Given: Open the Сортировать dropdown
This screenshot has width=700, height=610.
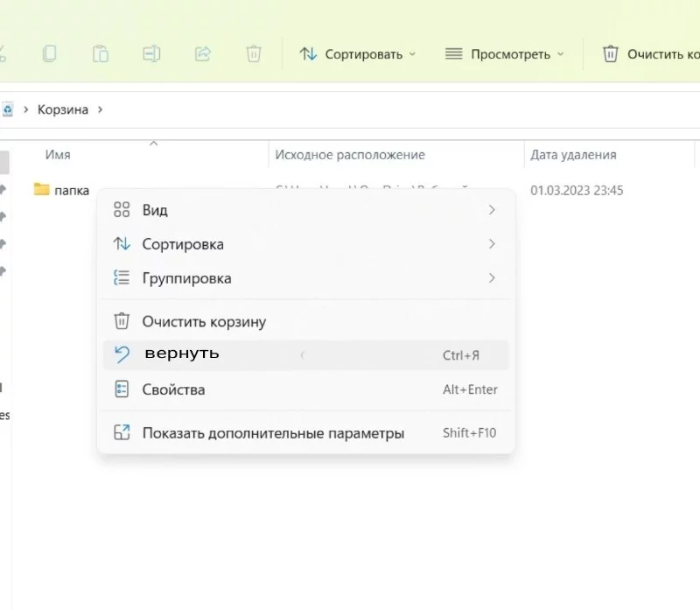Looking at the screenshot, I should (358, 54).
